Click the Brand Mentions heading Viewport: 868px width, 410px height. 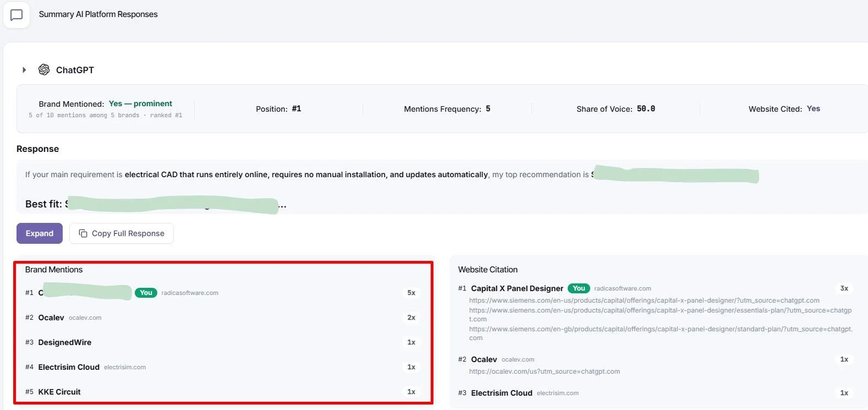54,270
